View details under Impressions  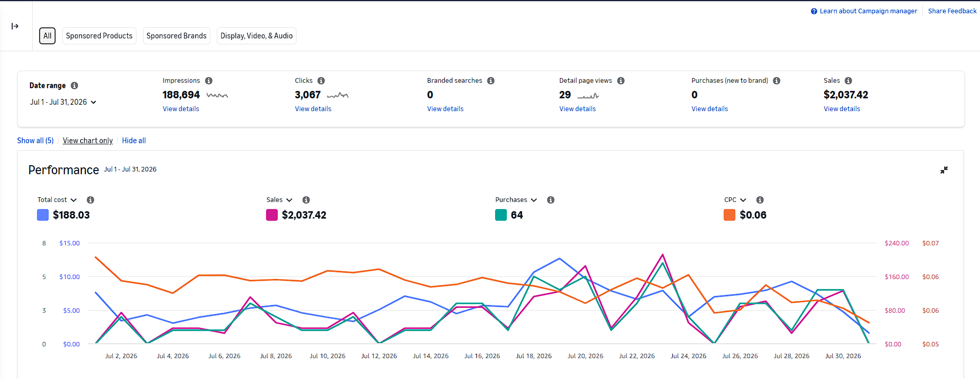[x=181, y=109]
